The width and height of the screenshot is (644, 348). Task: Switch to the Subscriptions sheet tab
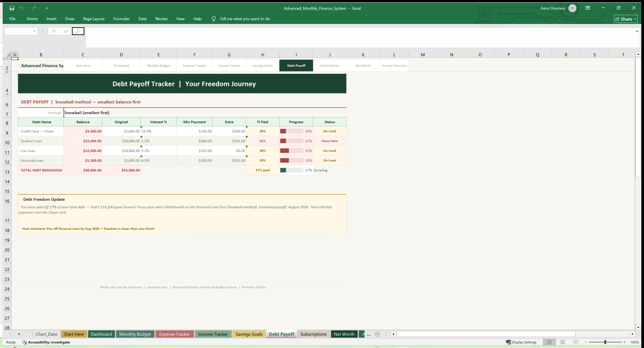coord(314,334)
